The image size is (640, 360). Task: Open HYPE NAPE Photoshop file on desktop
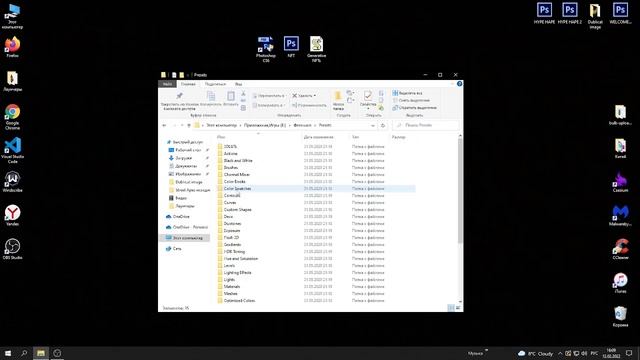pos(544,13)
